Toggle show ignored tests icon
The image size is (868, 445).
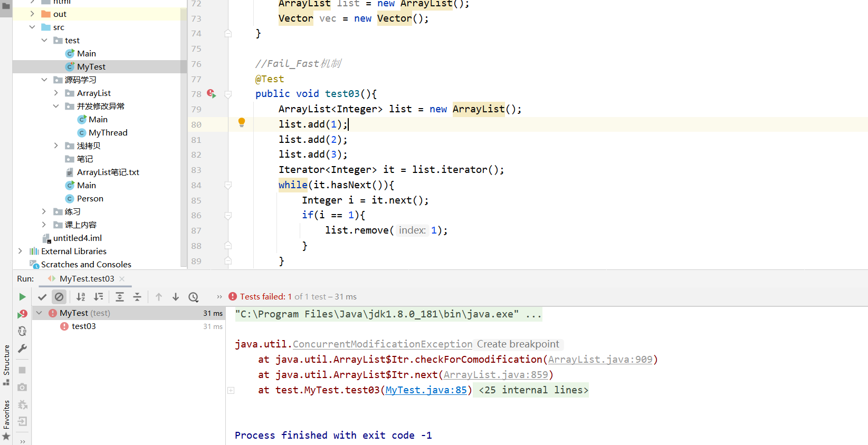[x=59, y=297]
